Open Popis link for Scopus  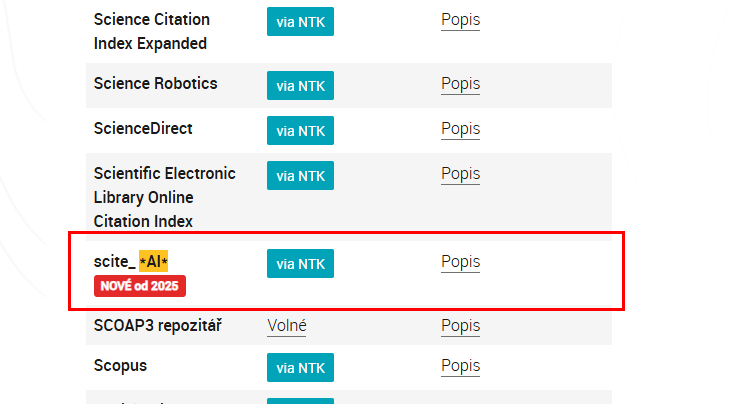click(x=460, y=366)
